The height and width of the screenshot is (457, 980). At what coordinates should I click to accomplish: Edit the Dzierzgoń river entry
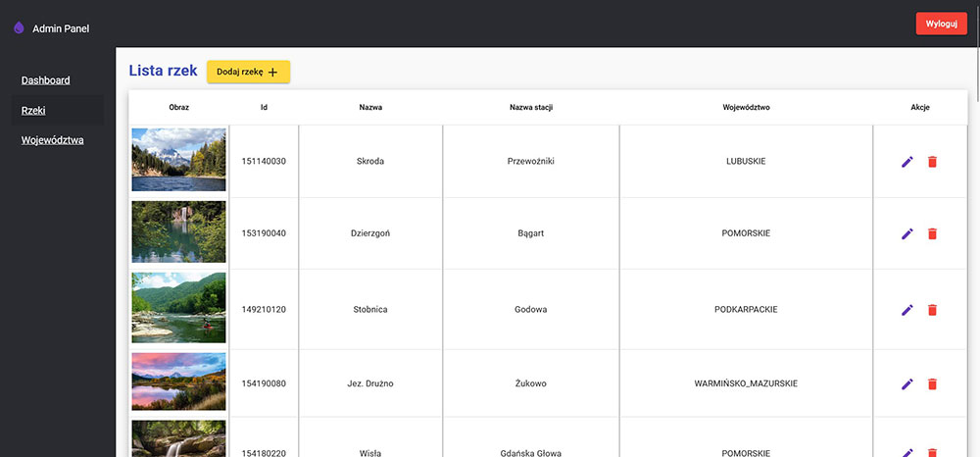[x=906, y=233]
